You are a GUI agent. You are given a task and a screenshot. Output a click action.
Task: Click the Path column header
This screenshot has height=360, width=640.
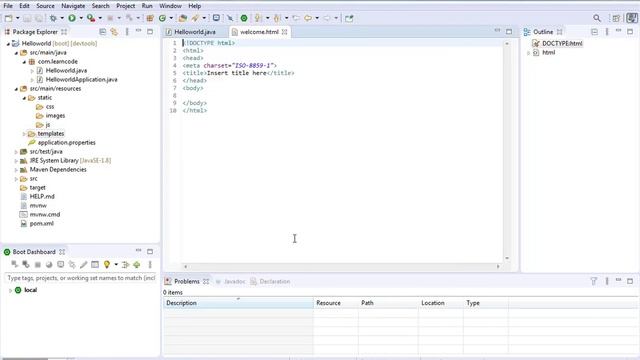[388, 303]
